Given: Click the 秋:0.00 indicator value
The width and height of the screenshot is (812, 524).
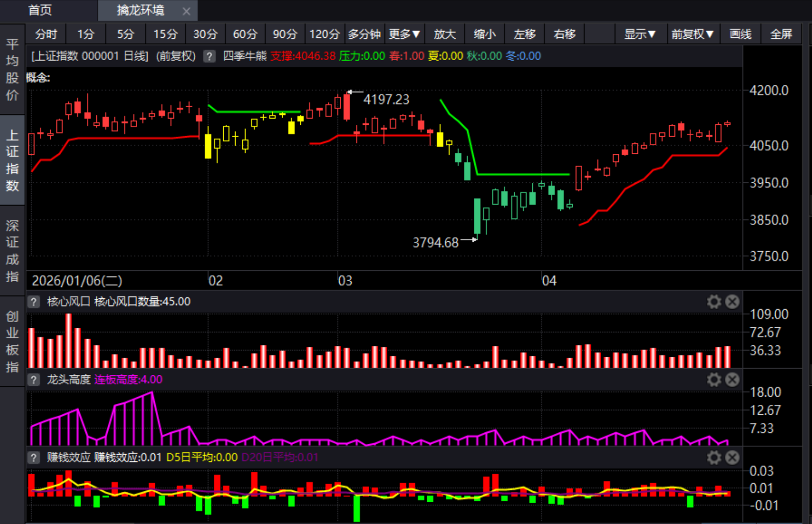Looking at the screenshot, I should (484, 56).
